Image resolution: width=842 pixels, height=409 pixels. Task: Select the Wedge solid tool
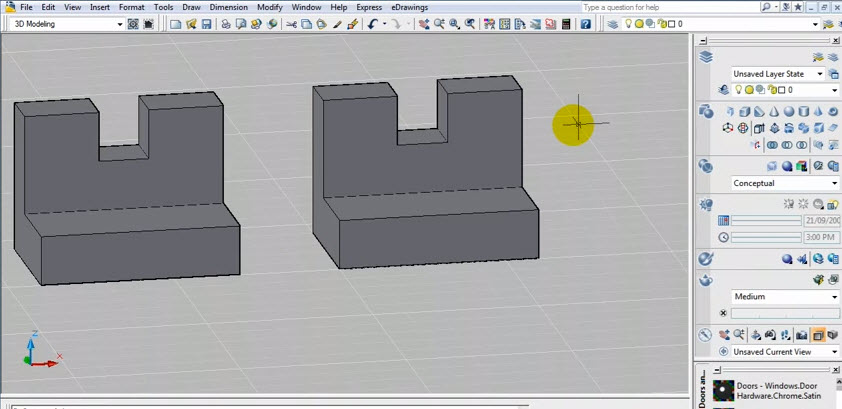point(759,112)
